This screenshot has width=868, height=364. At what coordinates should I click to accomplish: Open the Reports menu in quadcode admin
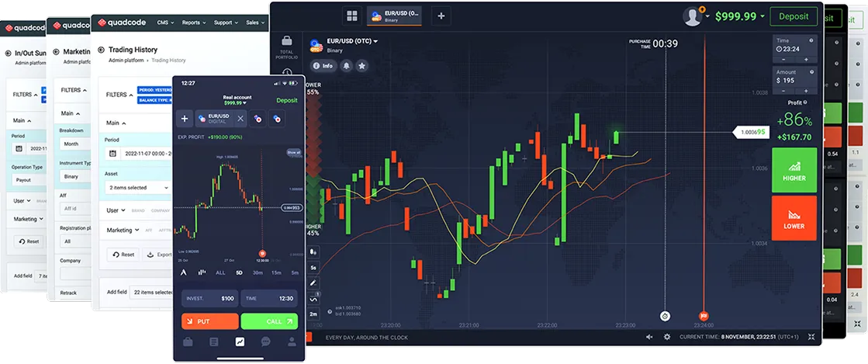coord(194,23)
